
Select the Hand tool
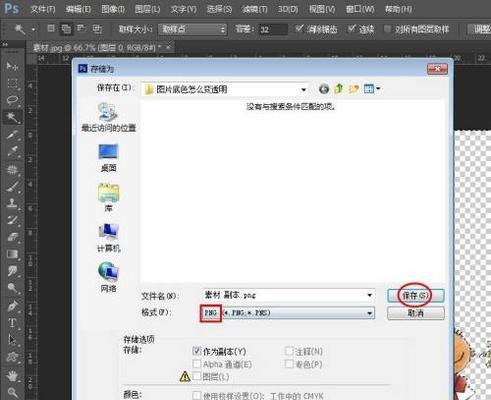coord(12,376)
